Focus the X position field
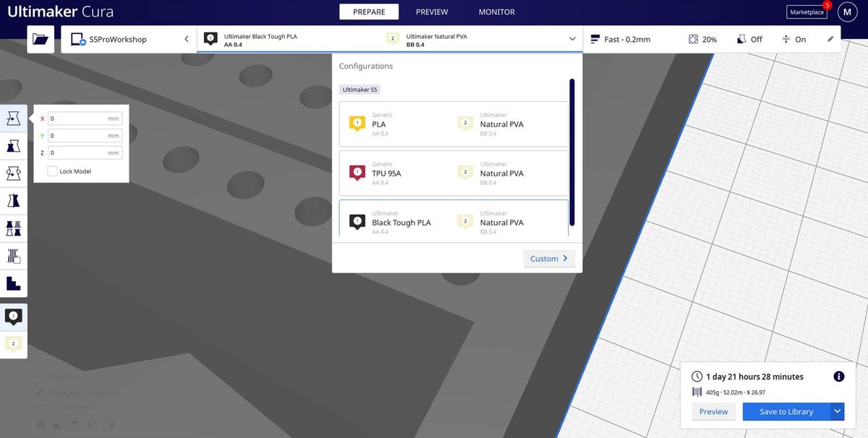 pyautogui.click(x=85, y=119)
